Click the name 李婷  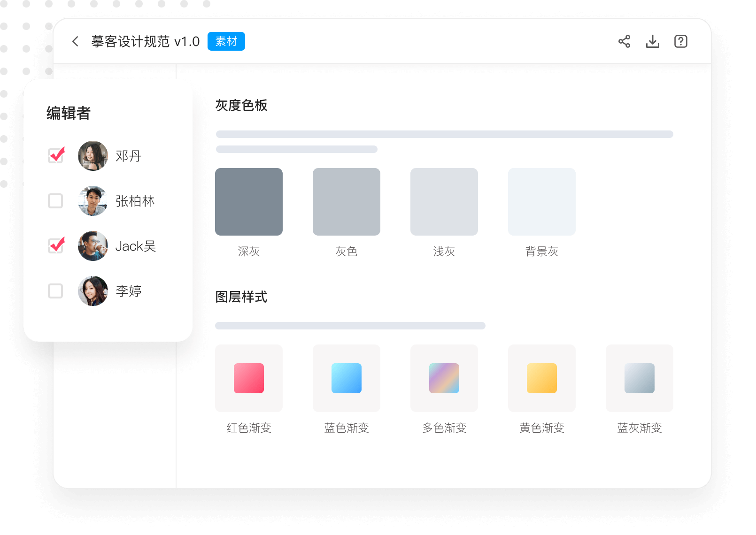(x=129, y=291)
